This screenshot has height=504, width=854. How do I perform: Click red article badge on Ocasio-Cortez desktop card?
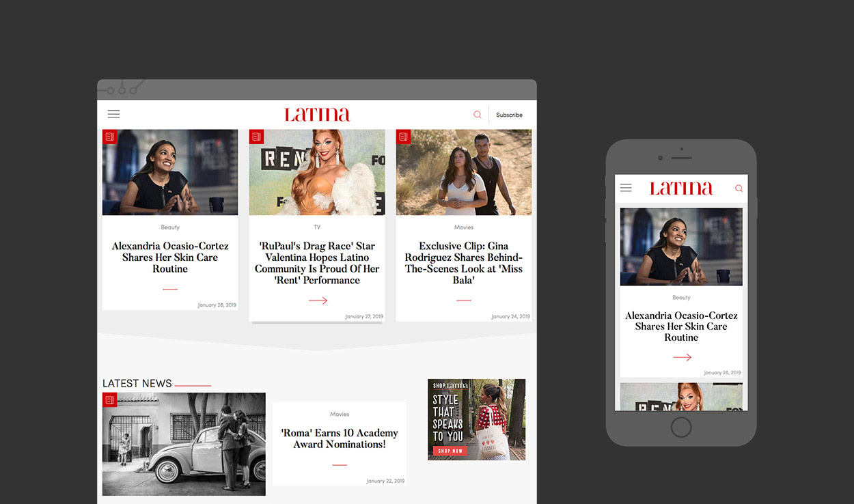[109, 137]
